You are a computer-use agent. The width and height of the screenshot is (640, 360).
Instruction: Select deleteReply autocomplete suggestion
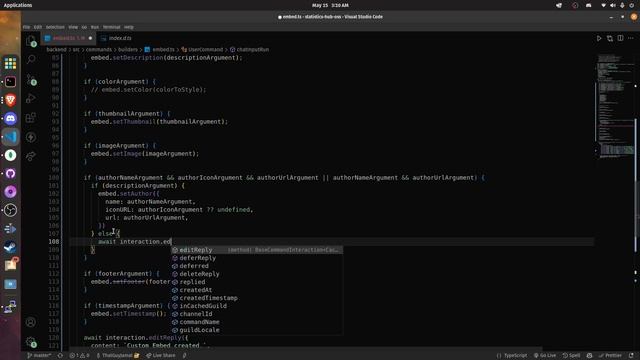pyautogui.click(x=257, y=274)
